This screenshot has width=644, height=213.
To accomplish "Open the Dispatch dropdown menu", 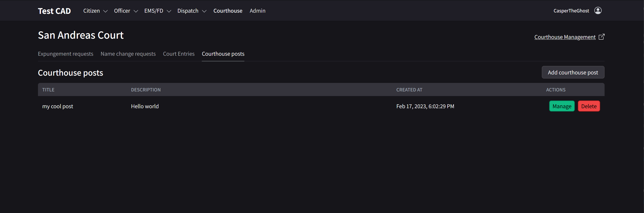I will (x=192, y=11).
